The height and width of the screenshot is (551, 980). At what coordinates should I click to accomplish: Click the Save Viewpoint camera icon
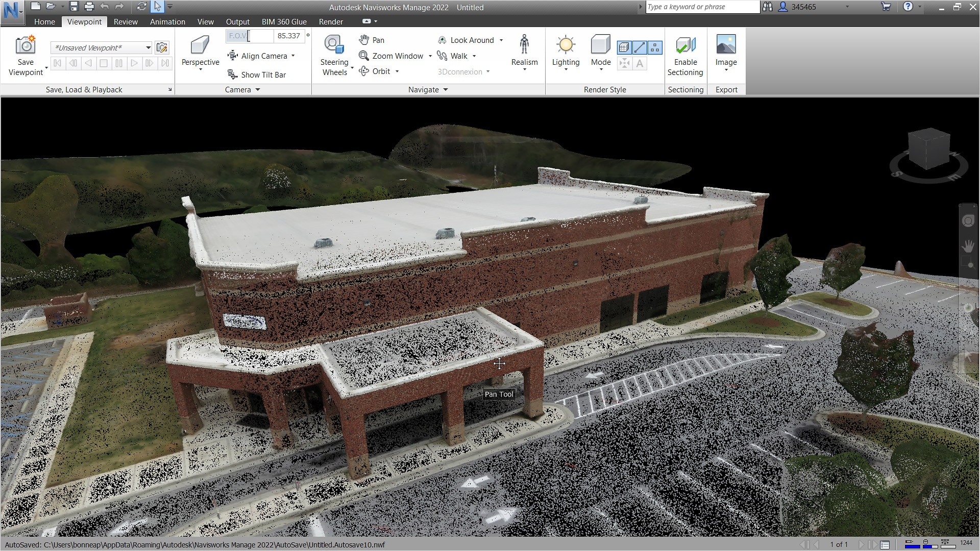25,45
